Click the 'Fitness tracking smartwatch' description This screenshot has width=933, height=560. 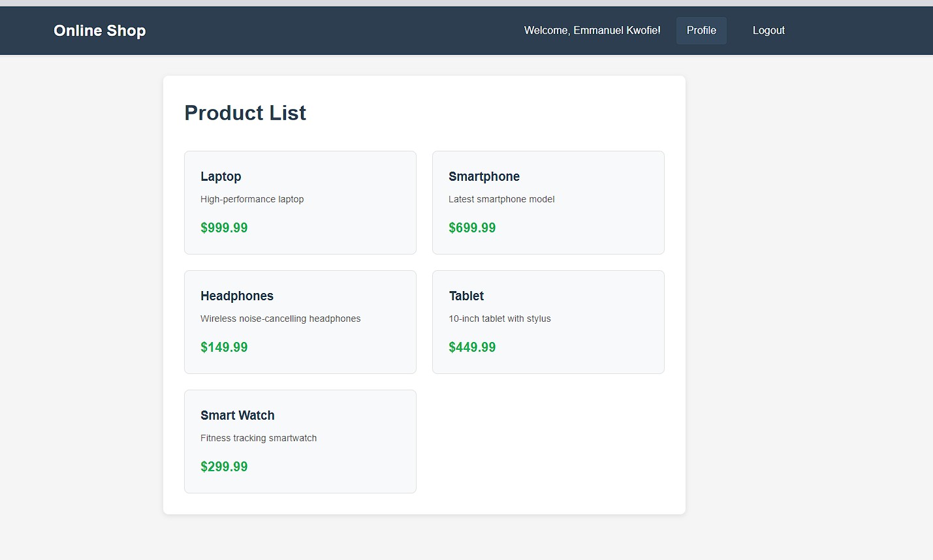point(259,438)
